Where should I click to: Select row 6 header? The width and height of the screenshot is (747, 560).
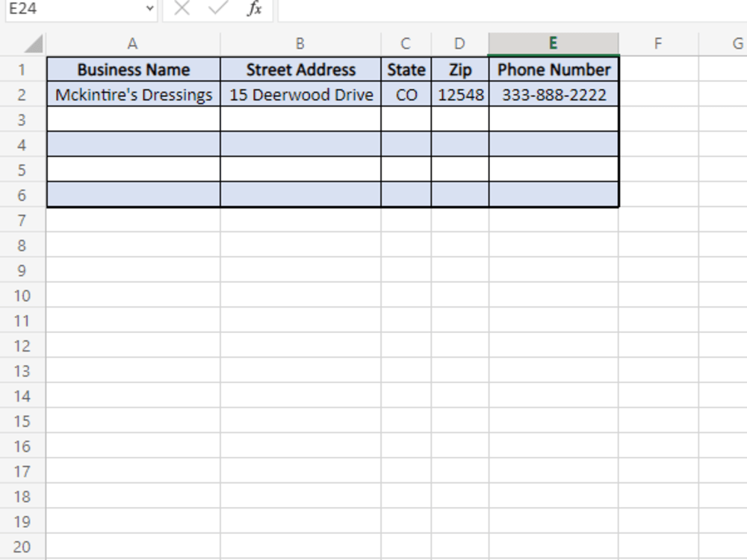click(22, 195)
